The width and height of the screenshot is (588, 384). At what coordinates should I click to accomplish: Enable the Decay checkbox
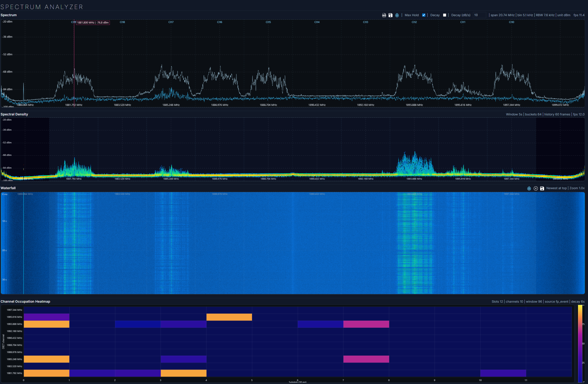[444, 15]
